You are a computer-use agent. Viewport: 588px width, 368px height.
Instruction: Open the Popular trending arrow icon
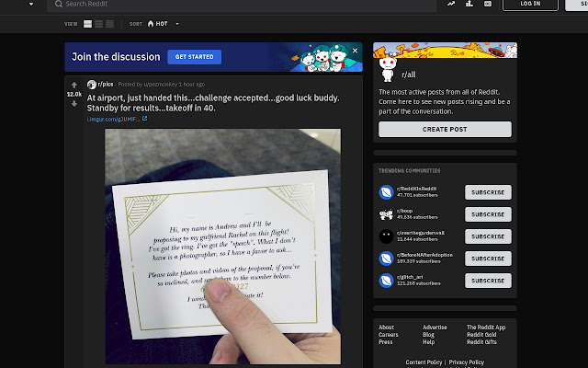point(451,4)
